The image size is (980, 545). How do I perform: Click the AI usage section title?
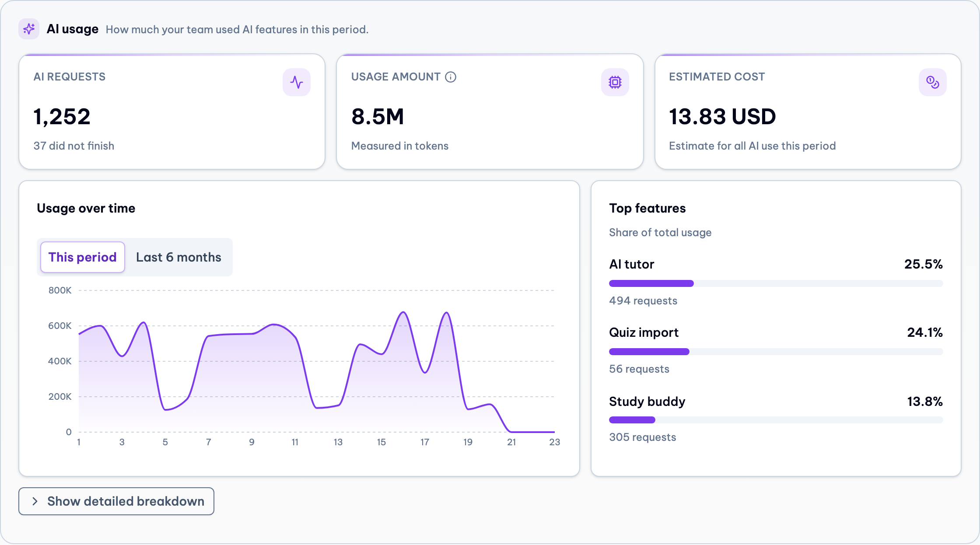(x=73, y=29)
